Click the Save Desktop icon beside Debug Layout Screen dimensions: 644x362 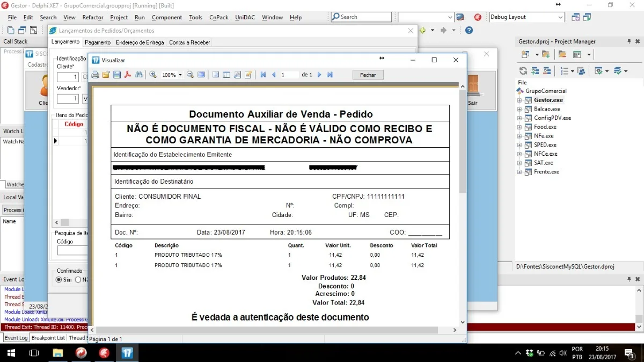tap(575, 17)
